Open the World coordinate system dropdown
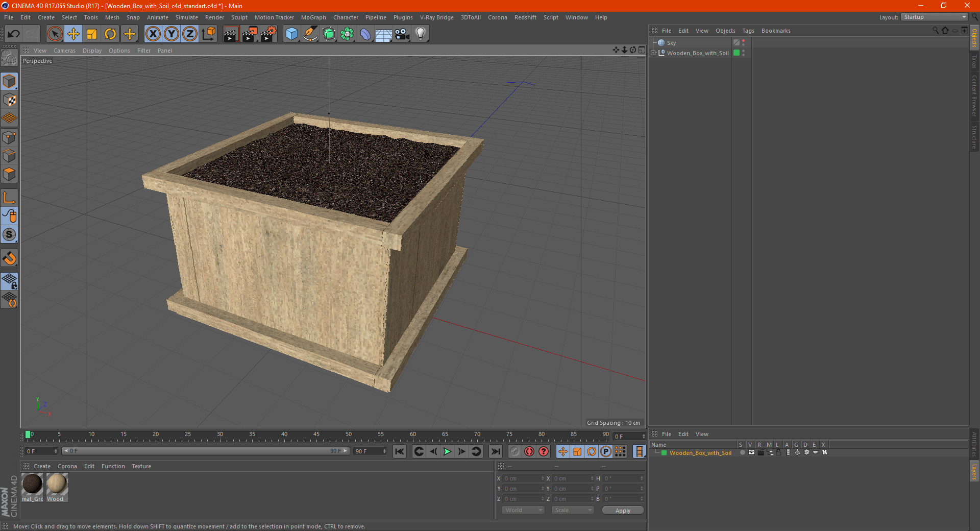Viewport: 980px width, 531px height. pyautogui.click(x=523, y=510)
